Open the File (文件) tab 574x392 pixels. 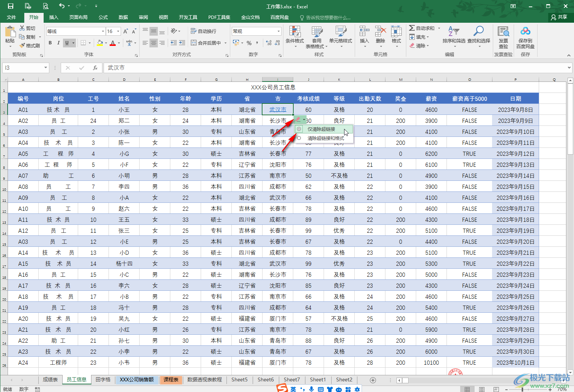(11, 17)
